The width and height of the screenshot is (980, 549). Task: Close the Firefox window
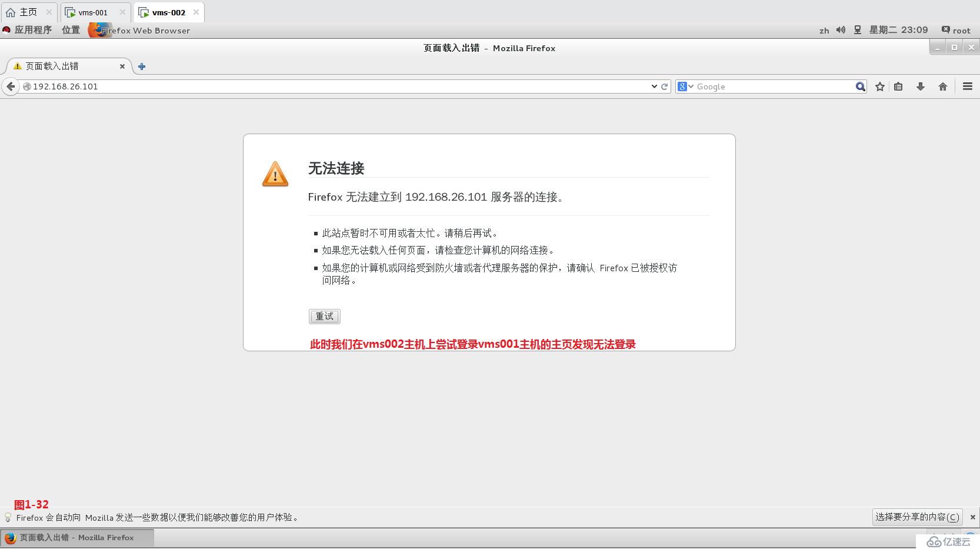[971, 48]
